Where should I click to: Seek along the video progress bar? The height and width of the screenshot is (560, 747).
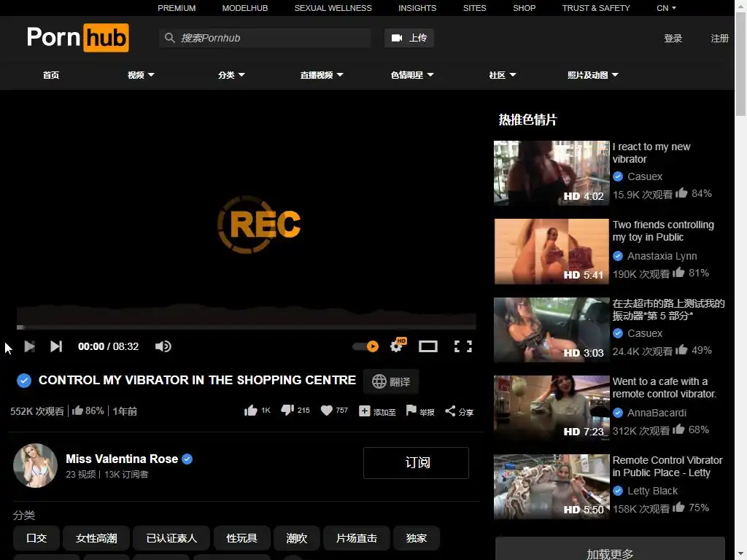tap(247, 327)
